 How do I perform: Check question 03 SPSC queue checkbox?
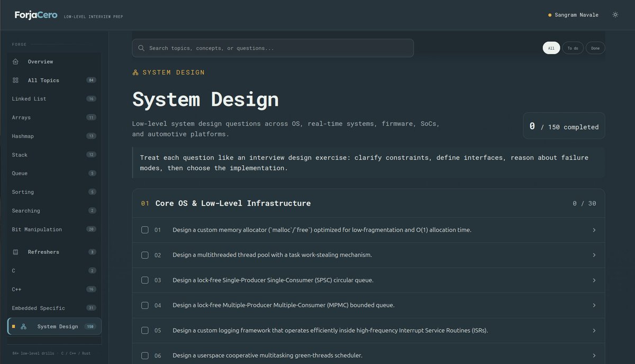[x=145, y=280]
